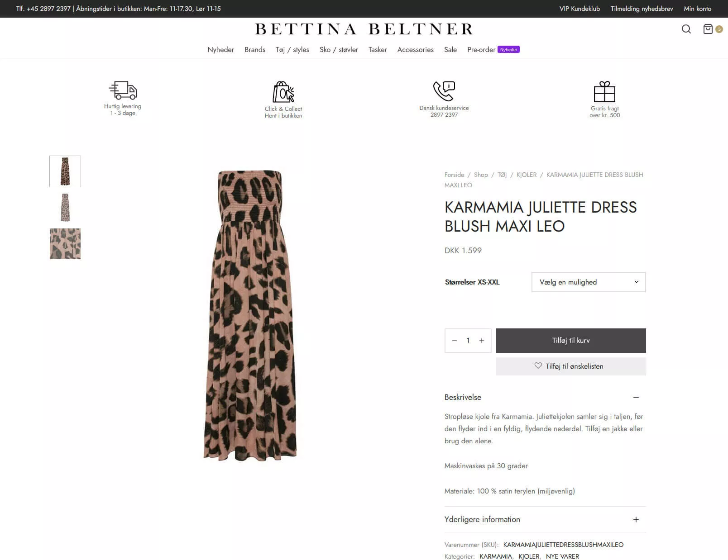728x560 pixels.
Task: Decrease quantity with the minus button
Action: coord(455,341)
